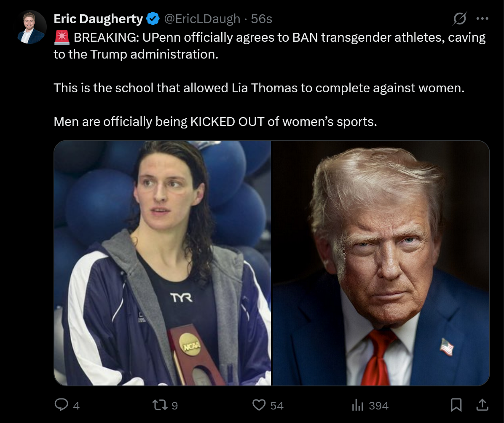Click the Grok slashed-circle icon

tap(460, 19)
